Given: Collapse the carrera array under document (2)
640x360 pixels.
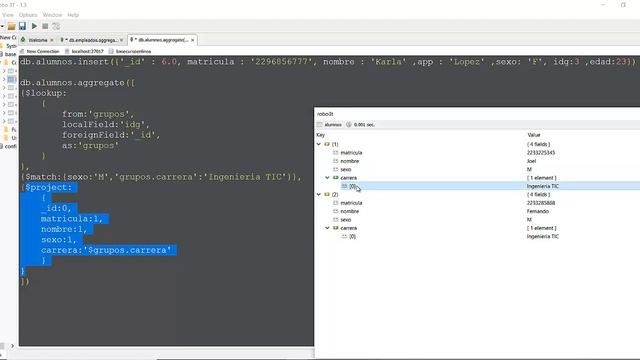Looking at the screenshot, I should point(327,228).
